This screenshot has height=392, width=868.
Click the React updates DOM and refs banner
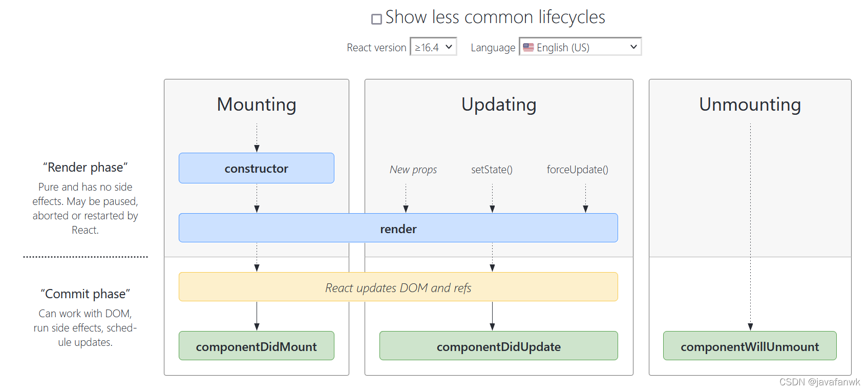pos(398,287)
